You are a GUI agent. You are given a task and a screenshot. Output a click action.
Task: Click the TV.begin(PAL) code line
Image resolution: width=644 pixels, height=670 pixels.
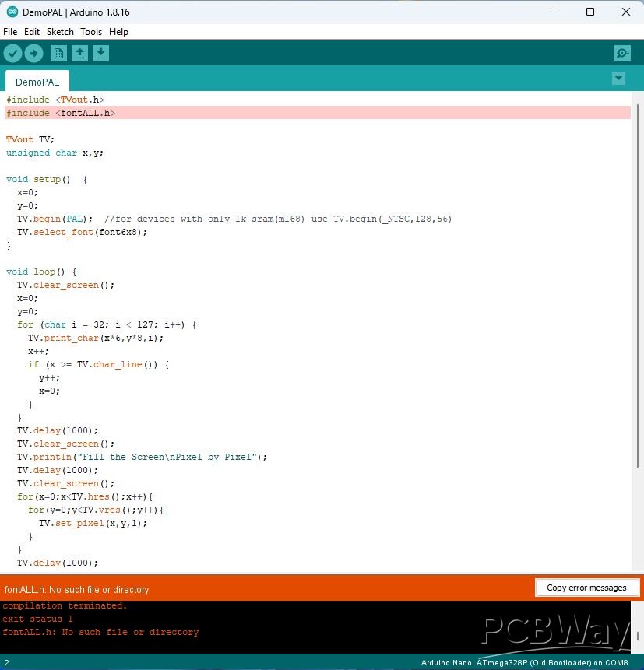coord(55,219)
